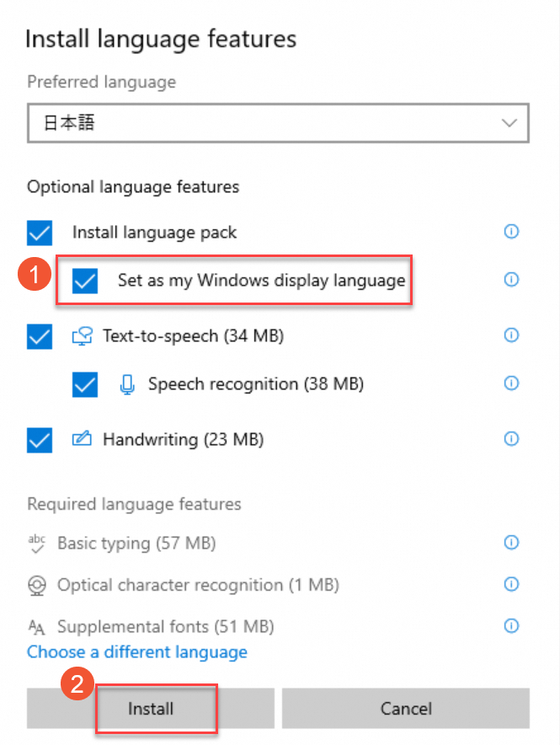
Task: Click Optional language features heading
Action: coord(133,187)
